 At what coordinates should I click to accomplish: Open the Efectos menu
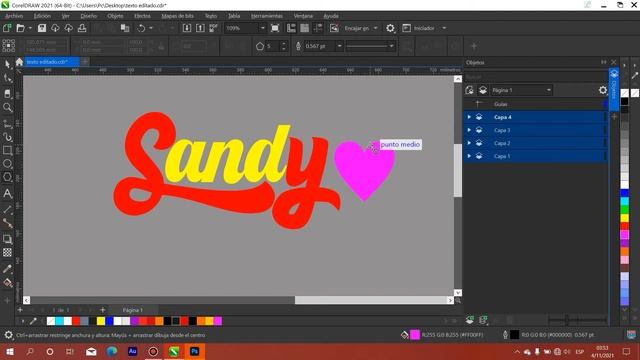pos(142,16)
